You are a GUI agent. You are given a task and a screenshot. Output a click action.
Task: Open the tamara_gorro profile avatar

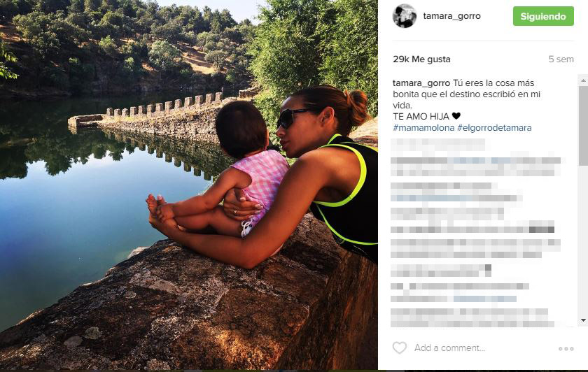pos(405,16)
